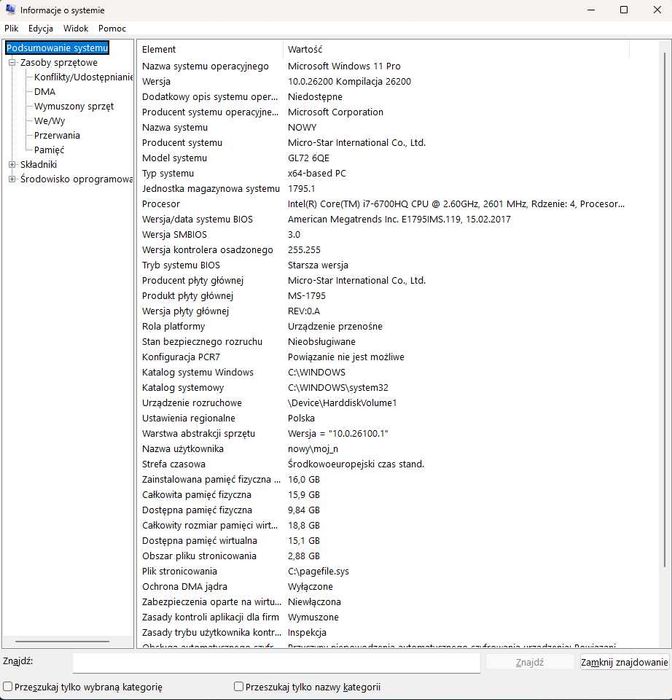
Task: Select Wymuszony sprzęt tree item
Action: point(74,106)
